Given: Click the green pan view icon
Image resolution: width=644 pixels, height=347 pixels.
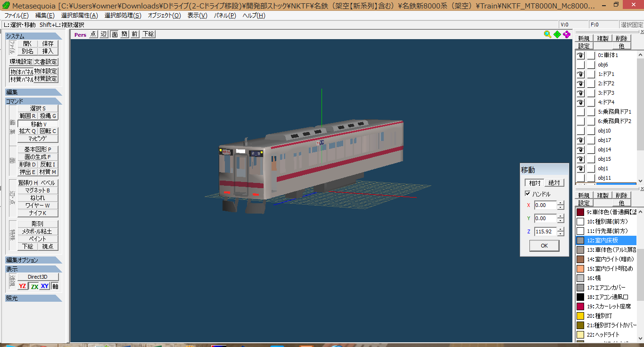Looking at the screenshot, I should [557, 34].
